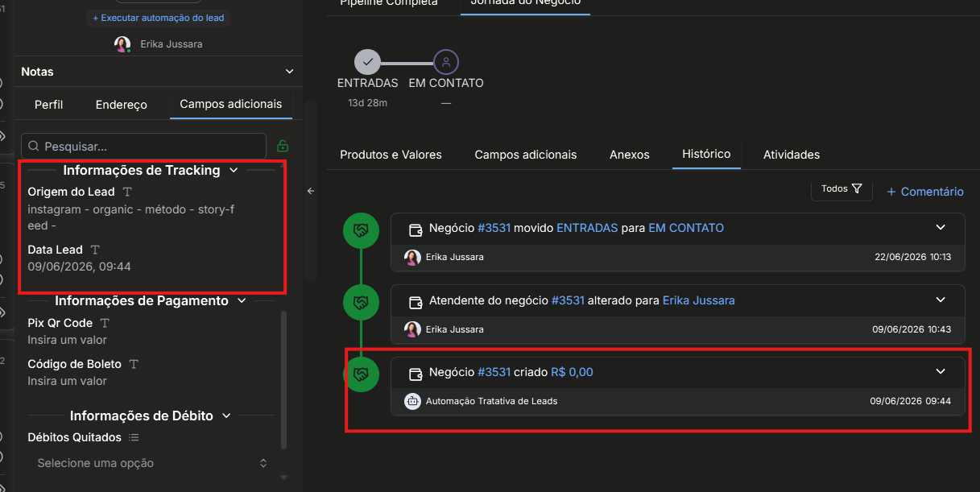Open the Anexos tab
The image size is (980, 492).
click(630, 155)
